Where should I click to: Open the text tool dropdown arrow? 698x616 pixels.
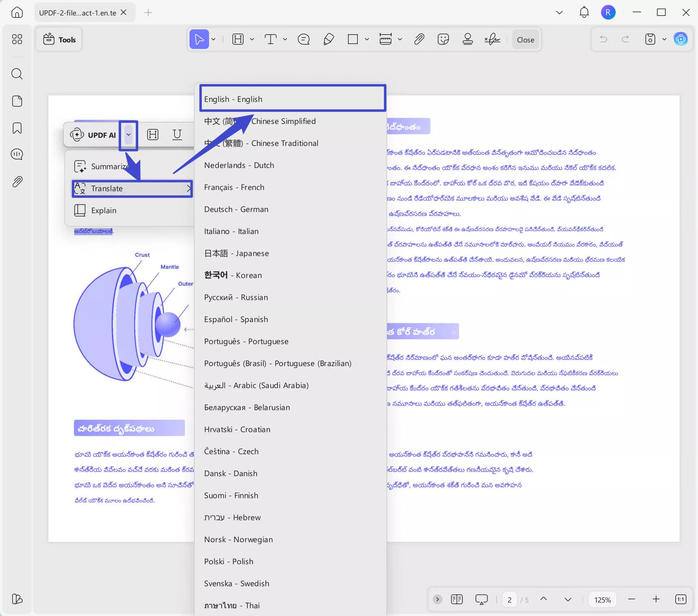(284, 39)
